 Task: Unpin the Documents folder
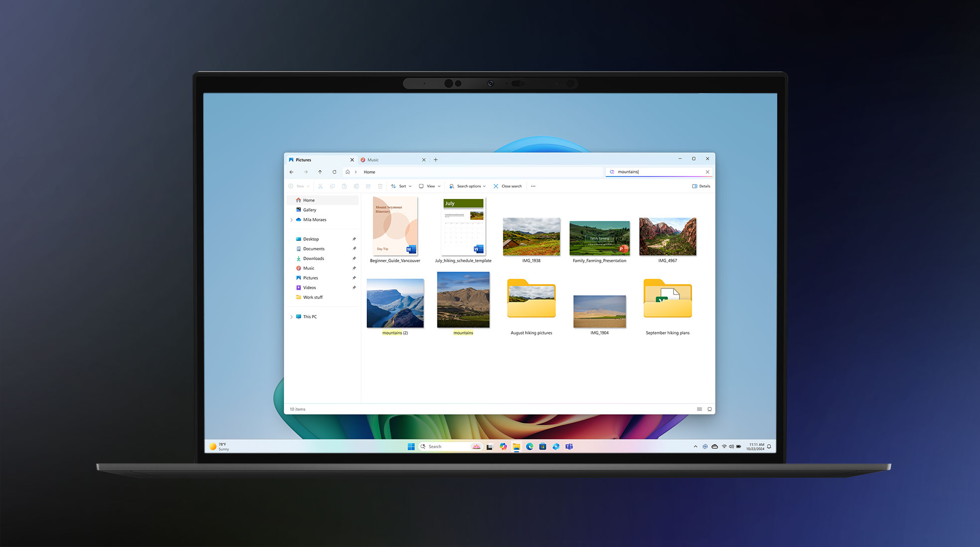click(354, 249)
